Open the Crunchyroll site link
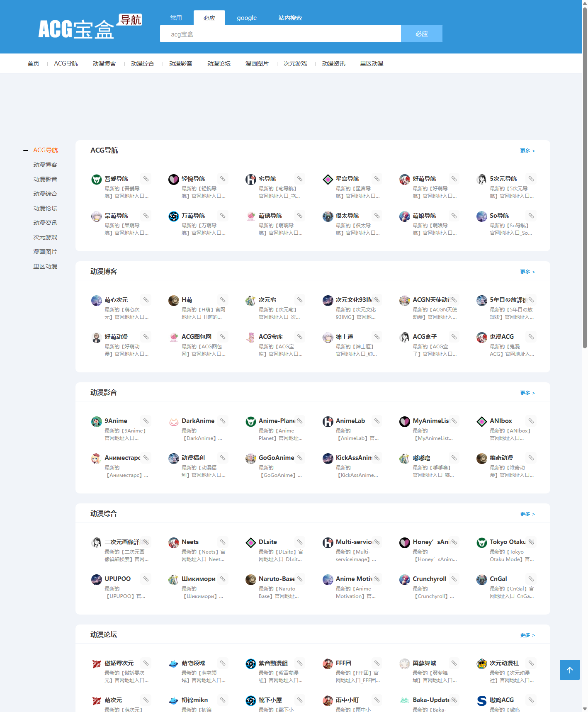 429,579
